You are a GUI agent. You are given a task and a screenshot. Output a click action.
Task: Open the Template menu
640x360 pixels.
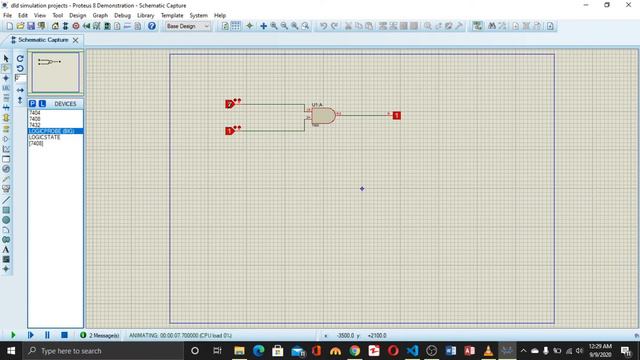point(172,16)
